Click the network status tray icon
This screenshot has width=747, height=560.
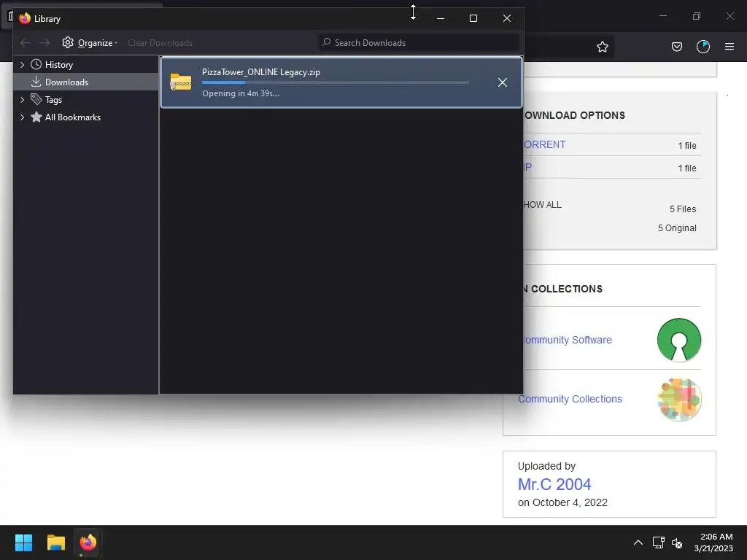659,542
